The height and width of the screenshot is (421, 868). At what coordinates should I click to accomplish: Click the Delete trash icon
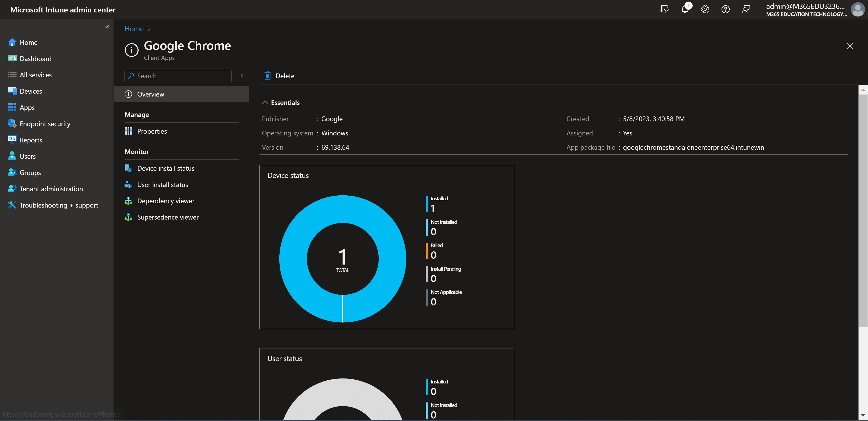tap(268, 76)
